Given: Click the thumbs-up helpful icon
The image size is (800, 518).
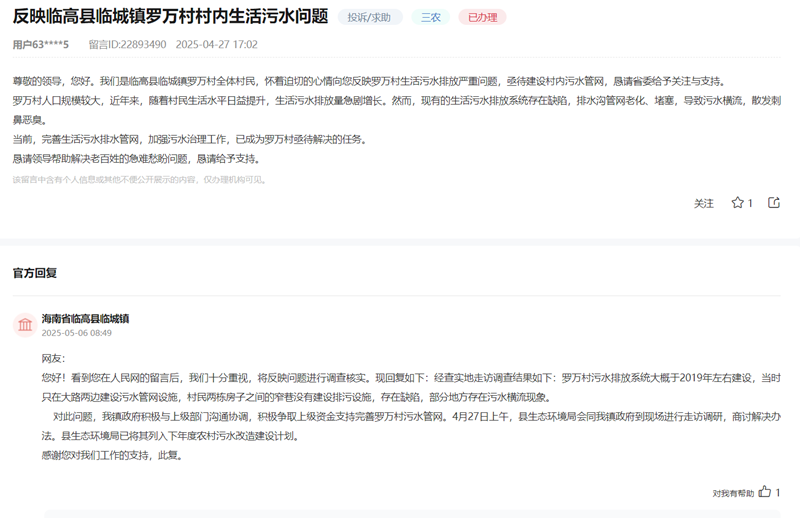Looking at the screenshot, I should (x=764, y=492).
